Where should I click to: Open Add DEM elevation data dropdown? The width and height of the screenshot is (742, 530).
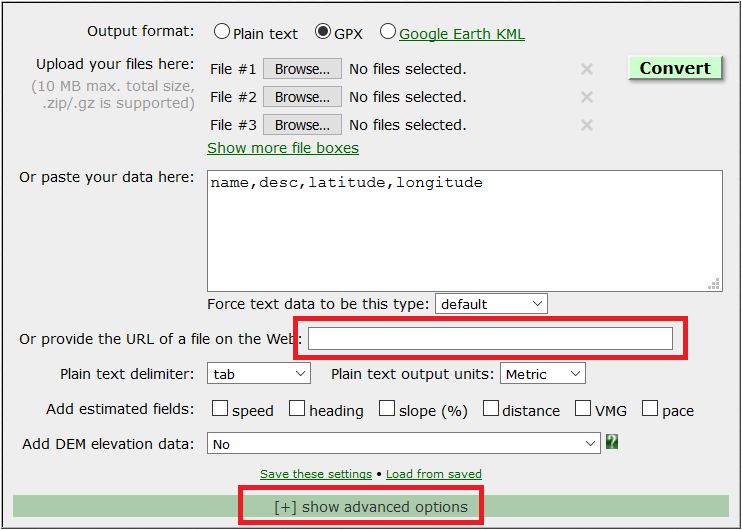click(x=404, y=443)
